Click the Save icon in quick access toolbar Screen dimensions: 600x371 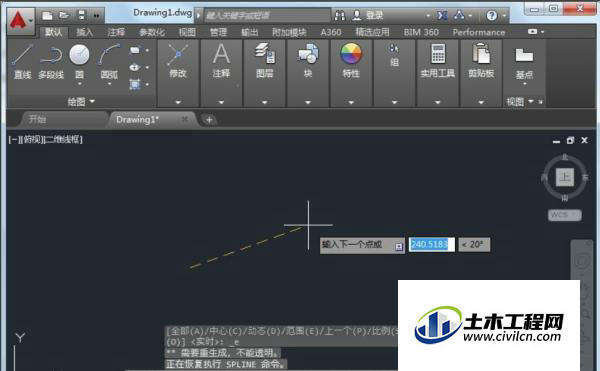[82, 15]
